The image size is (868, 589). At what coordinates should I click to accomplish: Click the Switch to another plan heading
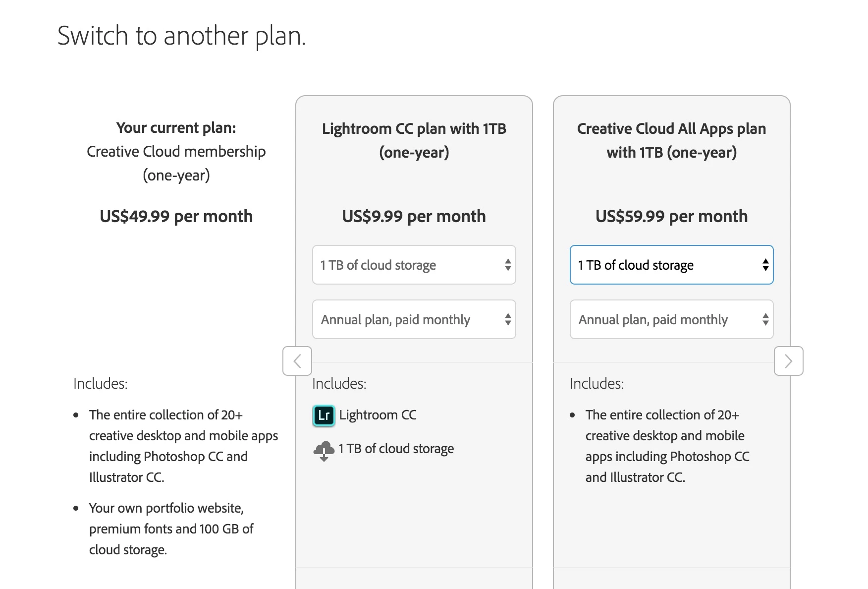tap(182, 36)
